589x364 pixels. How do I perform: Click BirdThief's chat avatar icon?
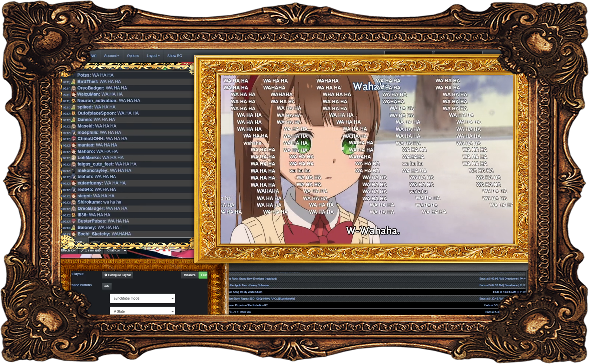(73, 82)
